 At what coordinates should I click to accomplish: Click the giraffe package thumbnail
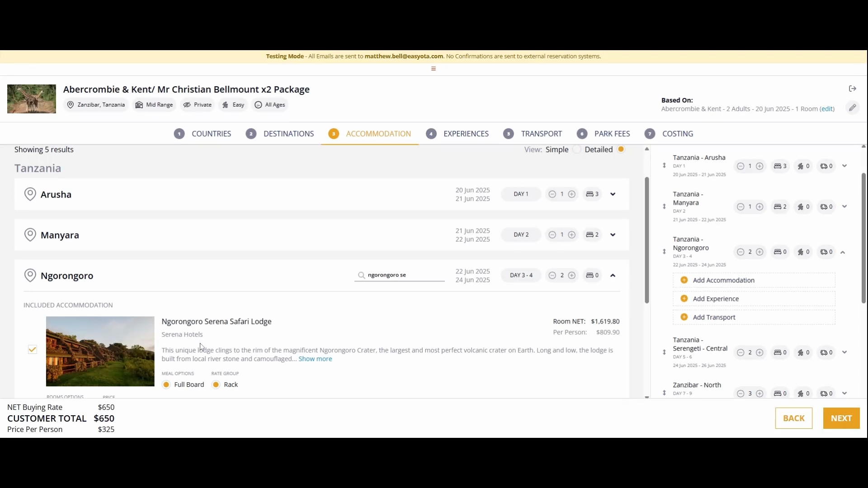pos(32,99)
